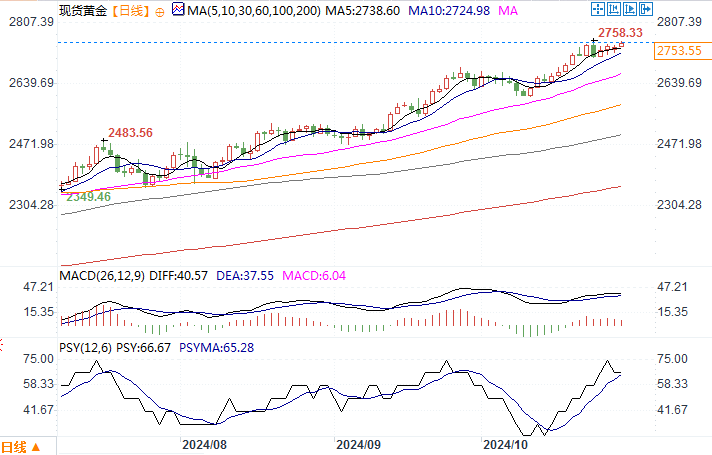Click the 现货黄金 chart title
The width and height of the screenshot is (712, 455).
pos(83,10)
